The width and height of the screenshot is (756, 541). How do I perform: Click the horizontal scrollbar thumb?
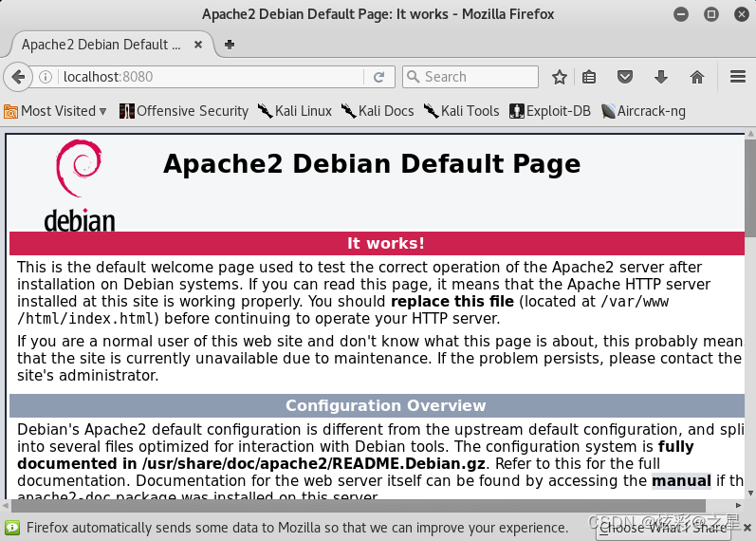[x=359, y=506]
